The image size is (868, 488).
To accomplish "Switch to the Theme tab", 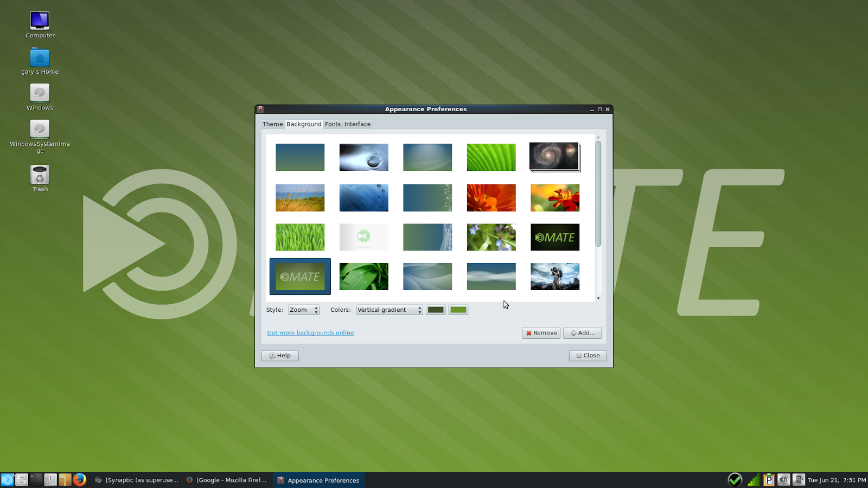I will 272,124.
